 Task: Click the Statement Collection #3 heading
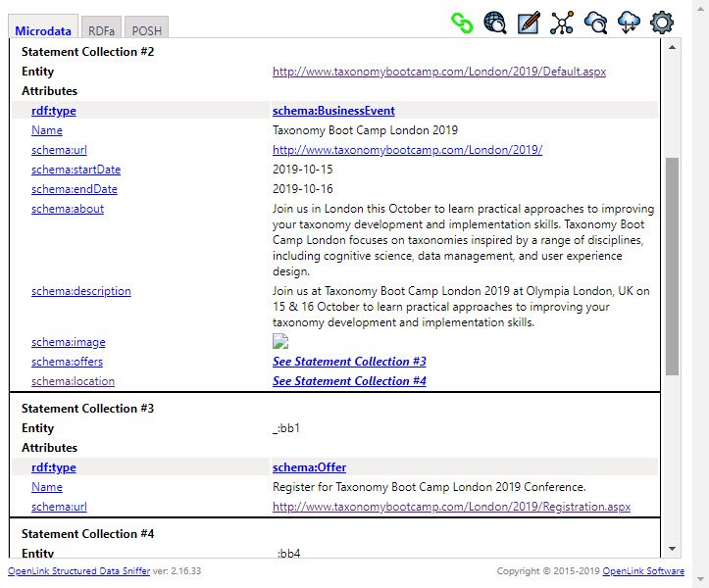[x=87, y=409]
